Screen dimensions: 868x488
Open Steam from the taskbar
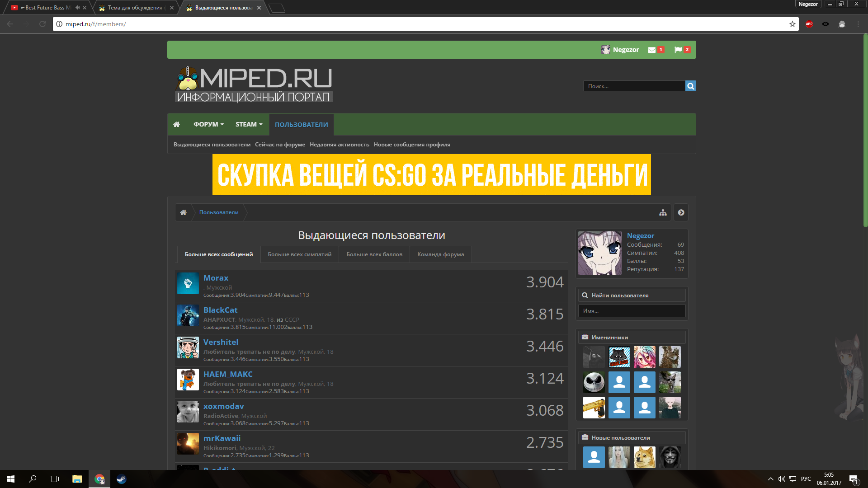(x=121, y=479)
